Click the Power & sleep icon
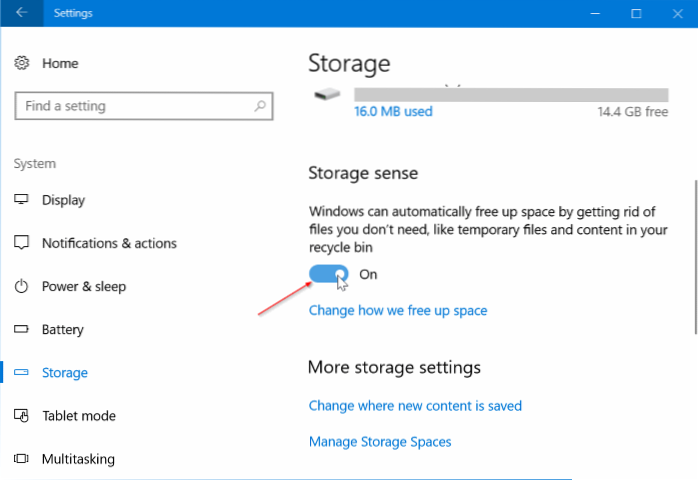698x480 pixels. pos(22,286)
